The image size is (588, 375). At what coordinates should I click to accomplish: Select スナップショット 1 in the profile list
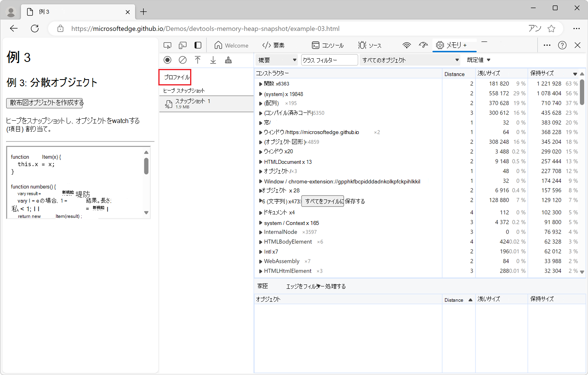pos(207,104)
